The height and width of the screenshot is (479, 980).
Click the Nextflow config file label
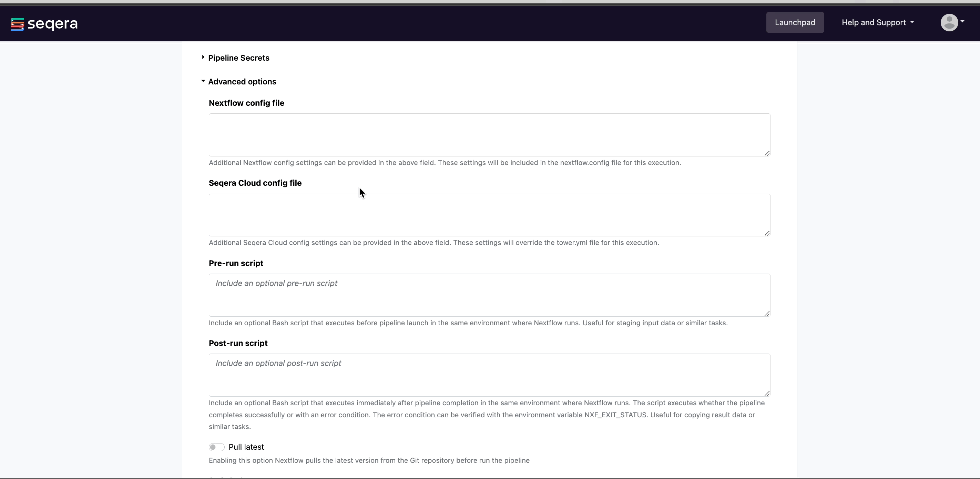point(246,103)
